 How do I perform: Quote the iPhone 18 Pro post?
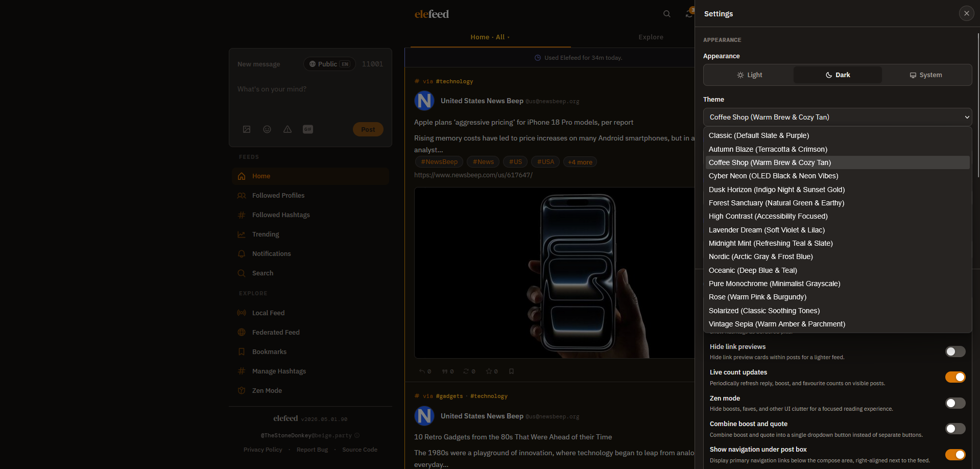pyautogui.click(x=448, y=371)
